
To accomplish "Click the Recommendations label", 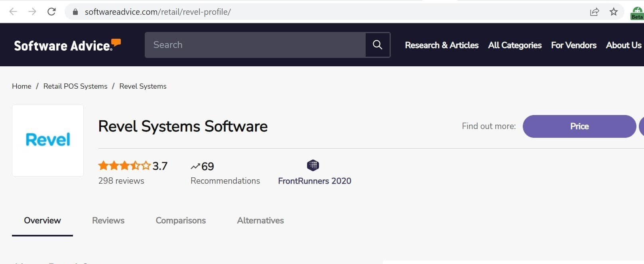I will pos(225,181).
